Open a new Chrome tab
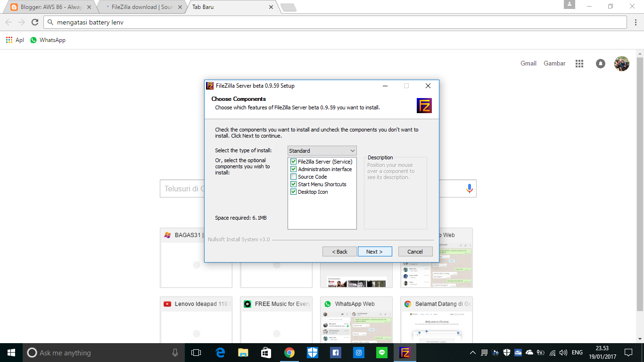The width and height of the screenshot is (644, 362). (288, 7)
